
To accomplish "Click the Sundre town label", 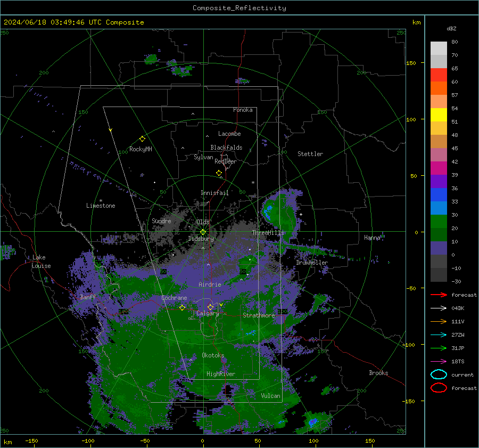I will click(x=161, y=221).
